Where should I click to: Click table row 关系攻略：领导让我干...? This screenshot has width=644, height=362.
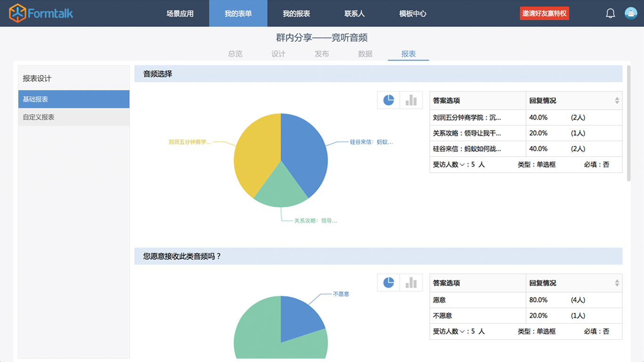tap(526, 133)
